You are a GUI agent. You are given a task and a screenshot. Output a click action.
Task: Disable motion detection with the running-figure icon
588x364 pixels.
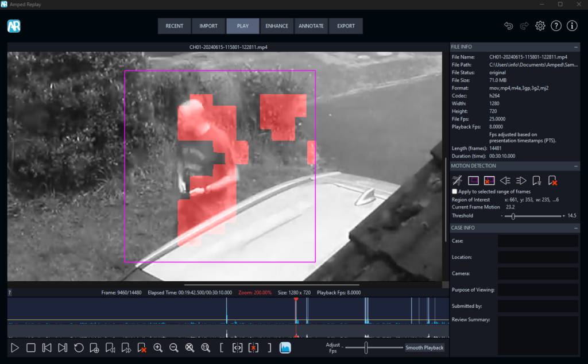[458, 180]
